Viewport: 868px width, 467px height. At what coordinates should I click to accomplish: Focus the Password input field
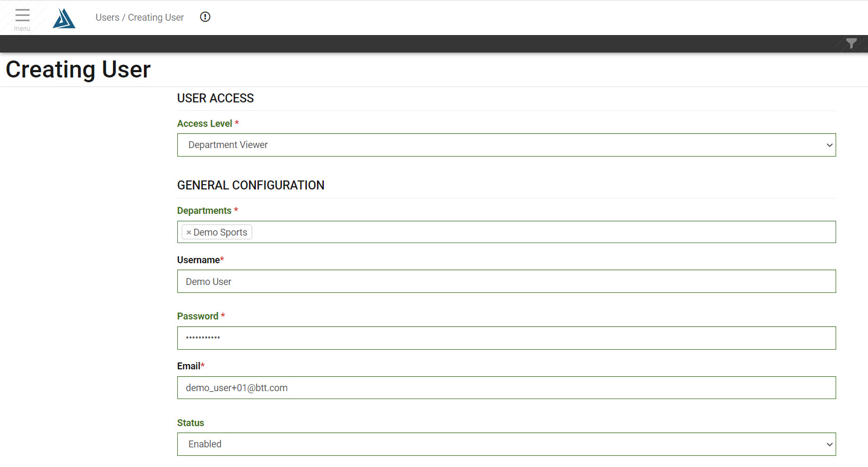(506, 338)
